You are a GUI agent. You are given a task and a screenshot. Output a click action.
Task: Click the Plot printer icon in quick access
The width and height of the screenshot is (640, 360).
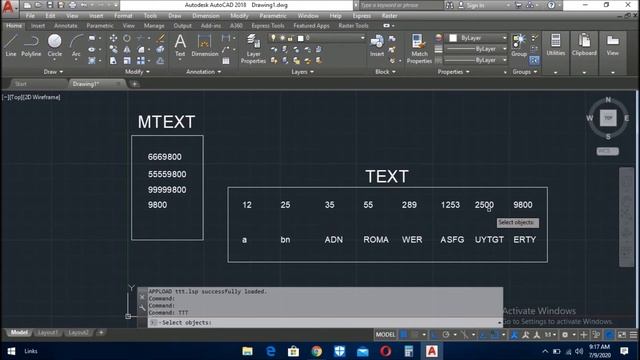click(x=72, y=5)
